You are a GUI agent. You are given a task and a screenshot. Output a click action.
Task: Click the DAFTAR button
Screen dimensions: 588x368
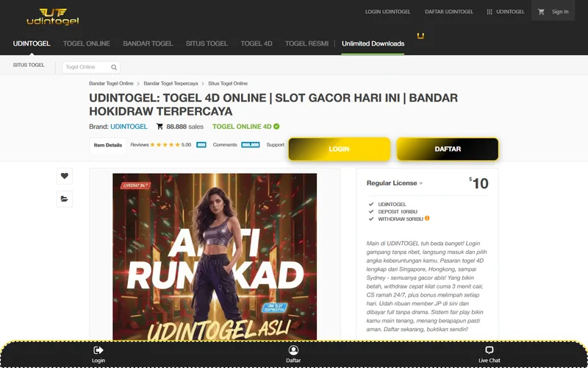pos(448,149)
